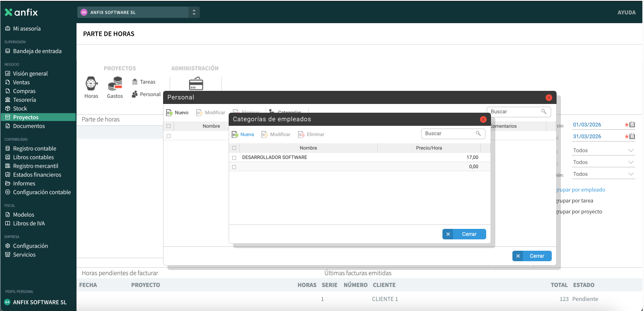Close the Categorías de empleados dialog
The image size is (644, 311).
[483, 119]
